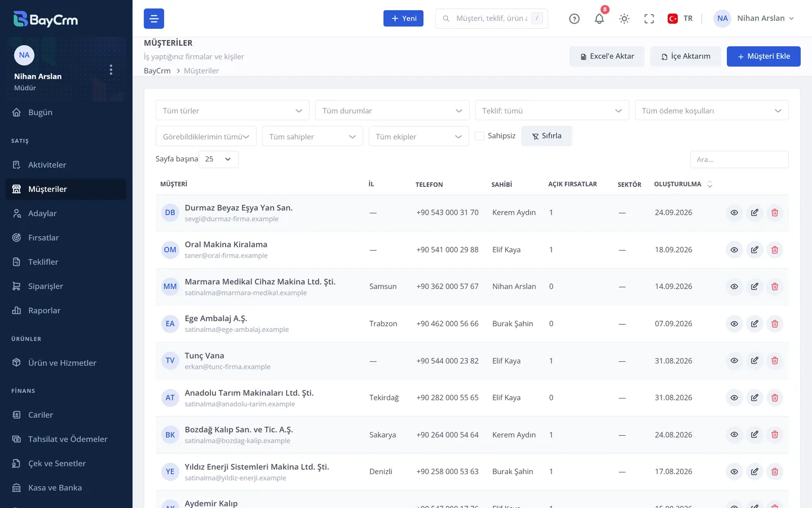Image resolution: width=812 pixels, height=508 pixels.
Task: Click the Ara... table search box
Action: point(739,160)
